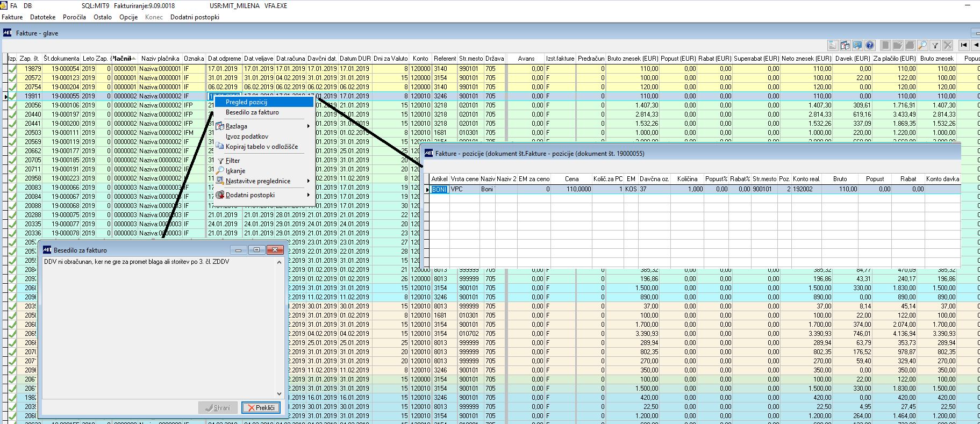This screenshot has height=424, width=980.
Task: Click green checkmark for record 20754
Action: coord(12,87)
